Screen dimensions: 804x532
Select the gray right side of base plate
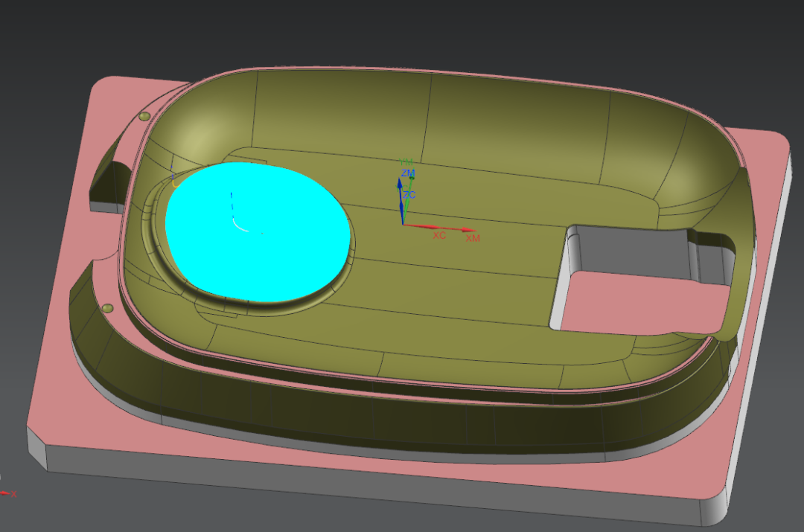(x=768, y=335)
